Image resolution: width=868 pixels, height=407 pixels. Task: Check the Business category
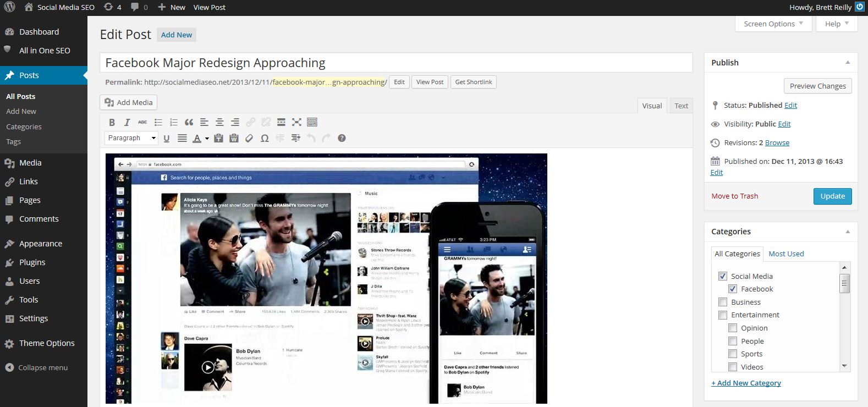[723, 302]
